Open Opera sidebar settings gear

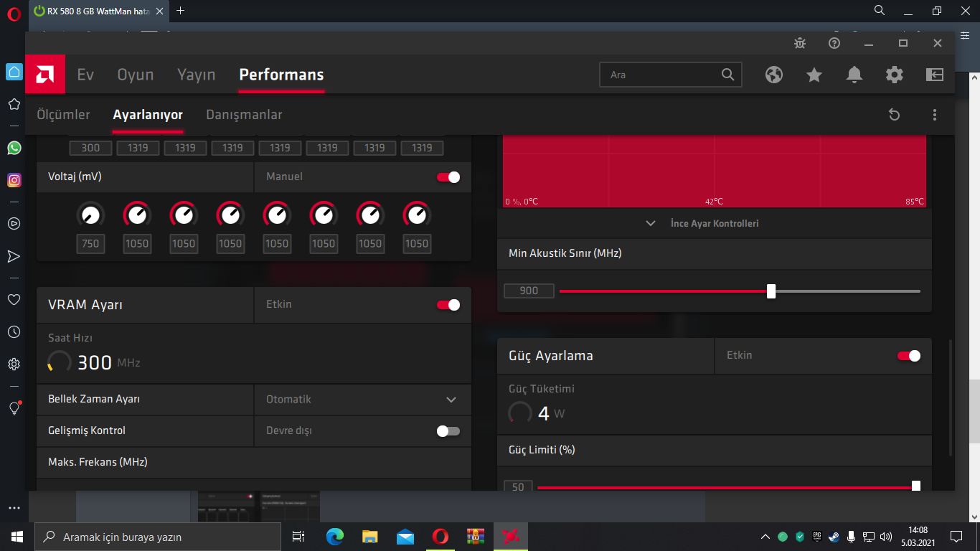(14, 364)
